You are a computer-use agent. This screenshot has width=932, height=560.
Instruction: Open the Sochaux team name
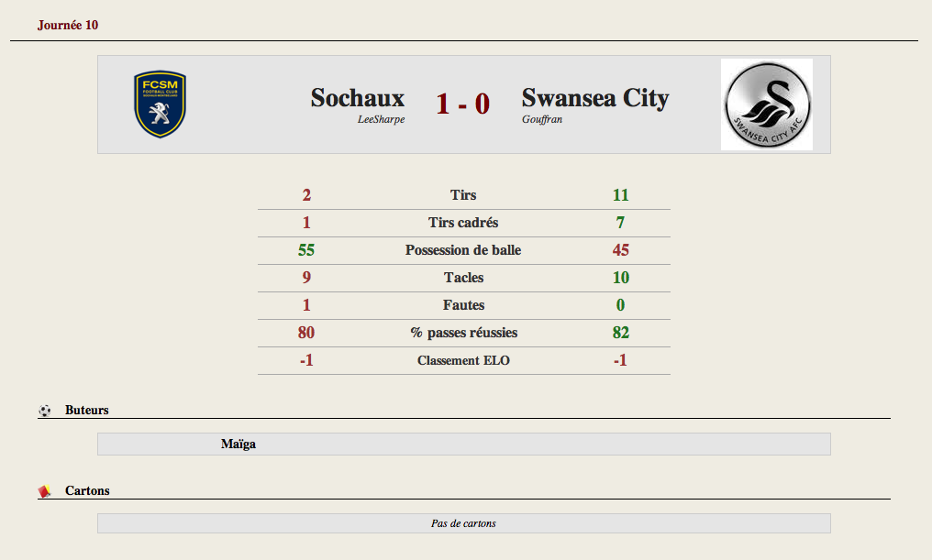point(357,98)
